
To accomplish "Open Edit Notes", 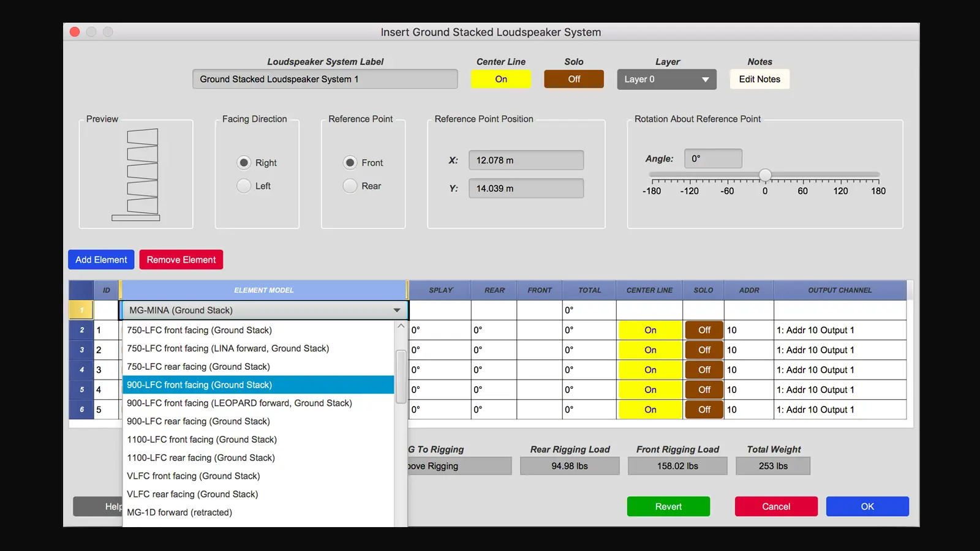I will 759,79.
